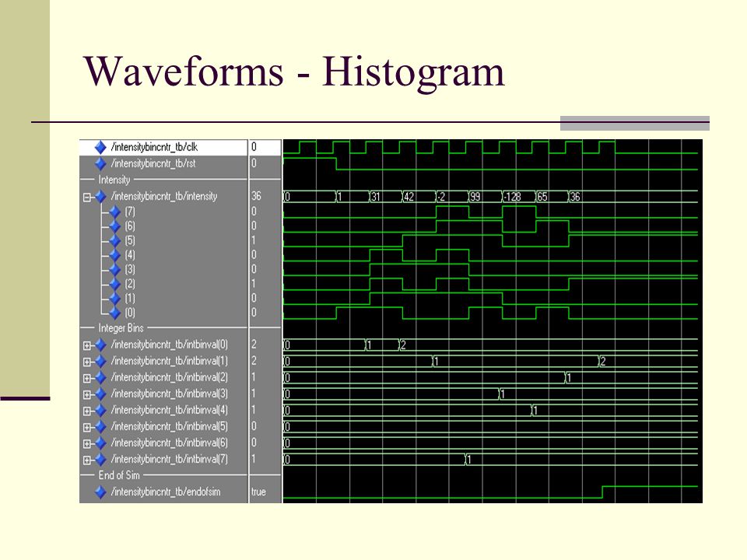Screen dimensions: 747x560
Task: Select the /intensitybincntr_tb/clk signal name
Action: (154, 147)
